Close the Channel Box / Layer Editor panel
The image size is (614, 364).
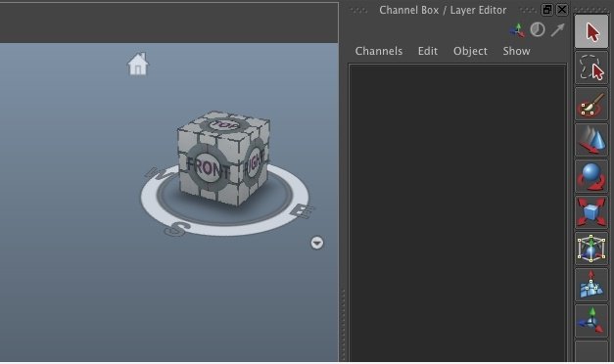click(562, 10)
